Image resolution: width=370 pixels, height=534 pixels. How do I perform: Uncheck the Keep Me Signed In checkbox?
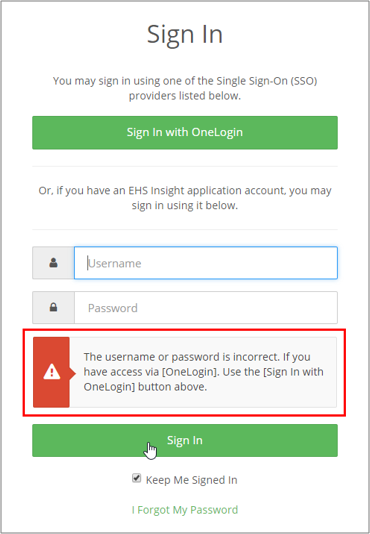pos(136,478)
